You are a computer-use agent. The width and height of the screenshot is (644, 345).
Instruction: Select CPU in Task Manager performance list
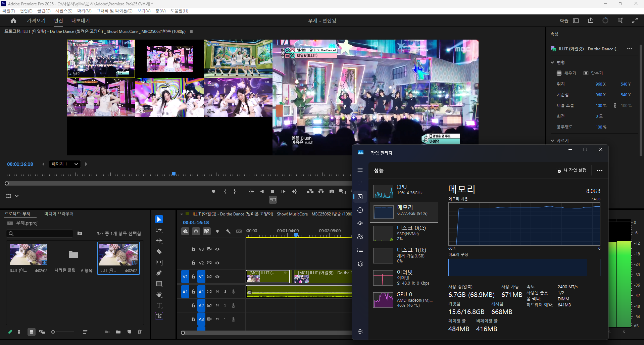coord(404,191)
